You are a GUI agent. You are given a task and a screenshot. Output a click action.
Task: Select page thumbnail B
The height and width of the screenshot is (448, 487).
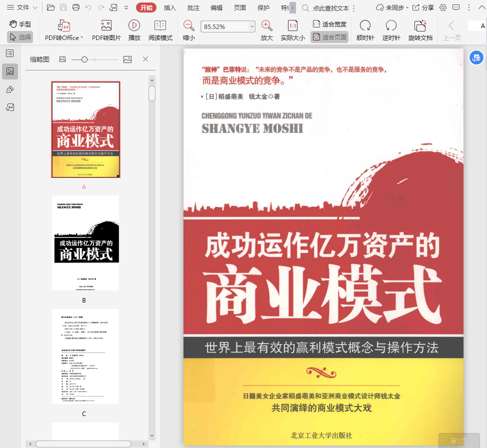click(85, 243)
